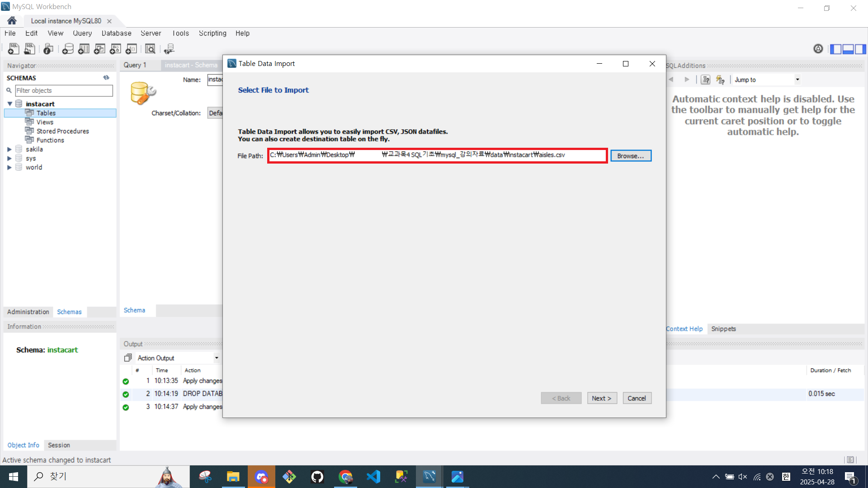Click the Browse... button
Screen dimensions: 868x488
tap(631, 156)
